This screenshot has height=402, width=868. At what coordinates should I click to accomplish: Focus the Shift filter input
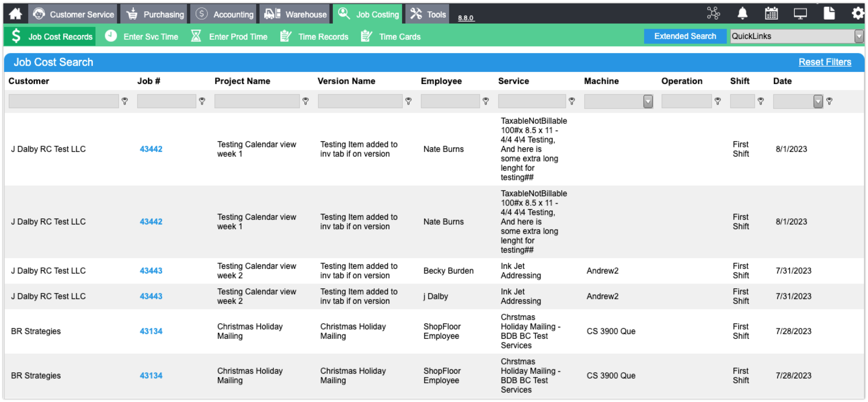[742, 101]
